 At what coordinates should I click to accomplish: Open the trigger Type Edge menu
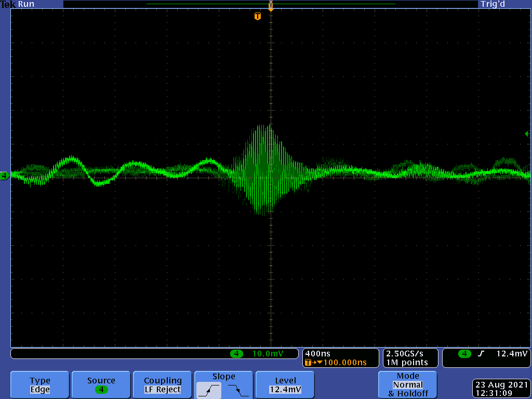[40, 385]
